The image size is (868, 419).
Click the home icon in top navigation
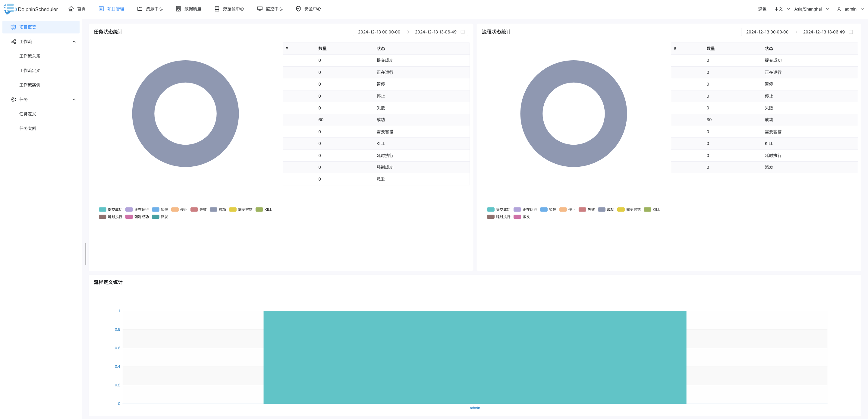point(71,9)
